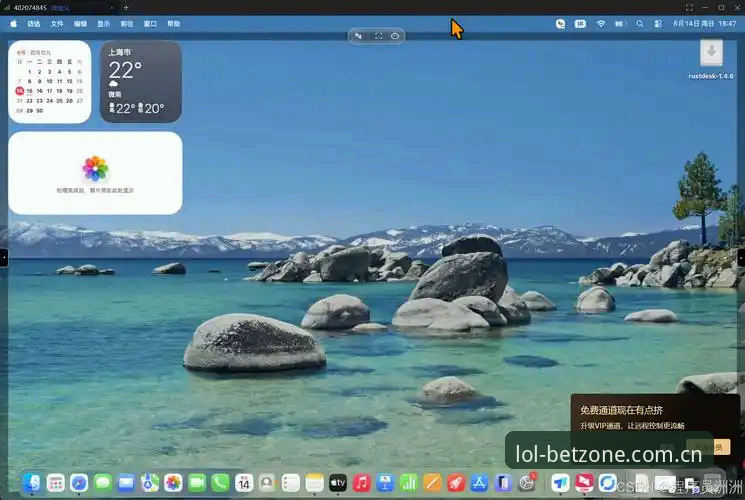745x500 pixels.
Task: Open Contacts from the Dock
Action: [267, 483]
